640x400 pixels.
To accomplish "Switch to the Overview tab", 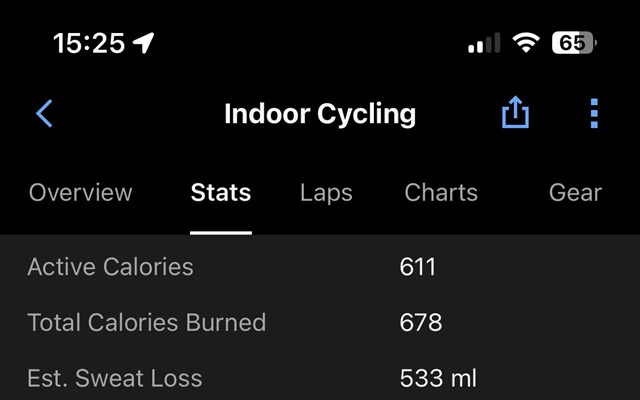I will [x=80, y=192].
